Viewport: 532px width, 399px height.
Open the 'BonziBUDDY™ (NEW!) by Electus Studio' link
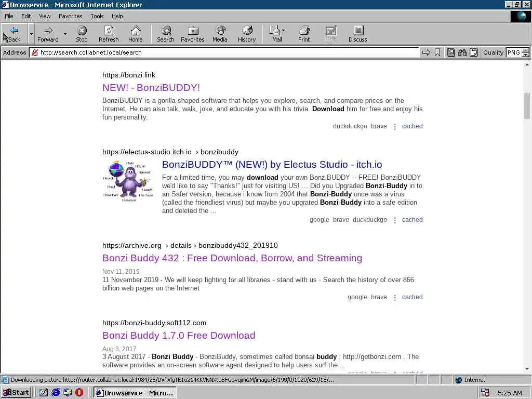[x=272, y=165]
